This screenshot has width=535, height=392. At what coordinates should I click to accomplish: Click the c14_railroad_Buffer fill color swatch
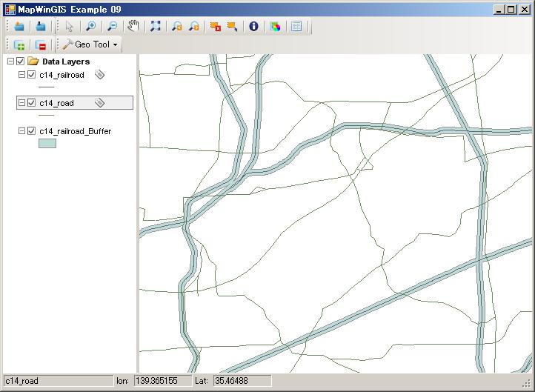click(47, 144)
